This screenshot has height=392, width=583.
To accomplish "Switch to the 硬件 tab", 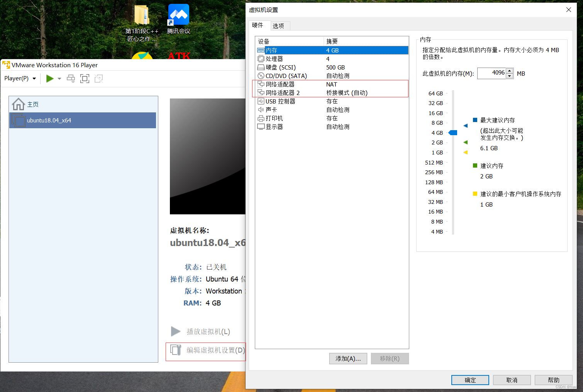I will [258, 25].
